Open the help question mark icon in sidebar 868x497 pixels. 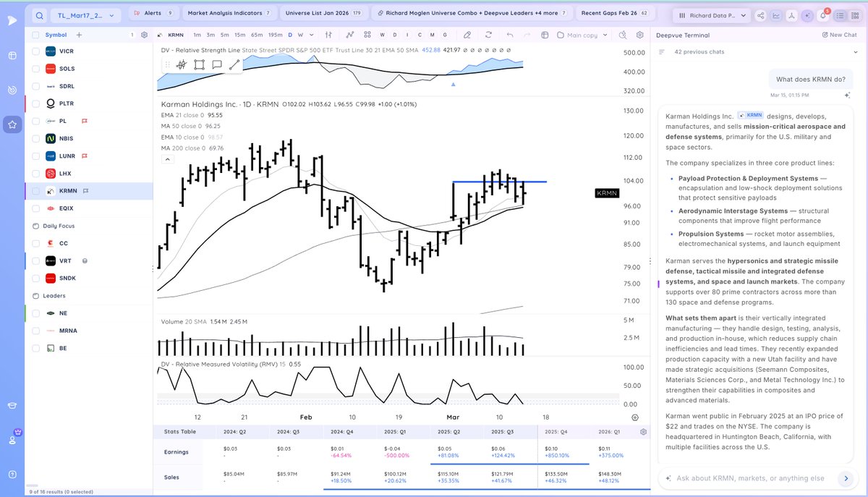click(12, 475)
